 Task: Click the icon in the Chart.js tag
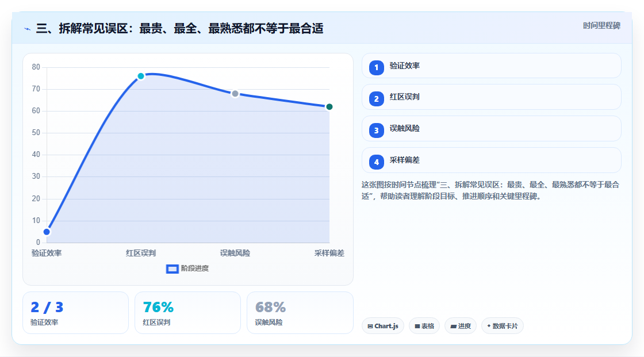[x=370, y=326]
